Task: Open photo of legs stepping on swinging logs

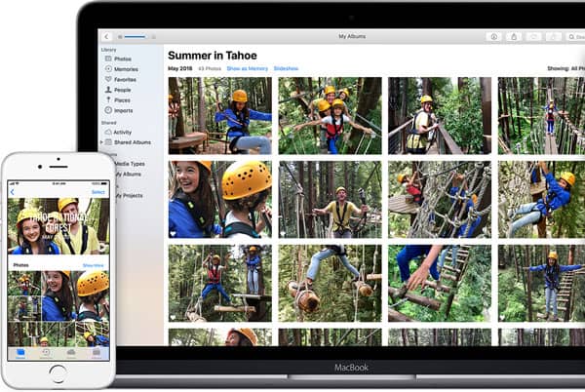Action: click(330, 283)
